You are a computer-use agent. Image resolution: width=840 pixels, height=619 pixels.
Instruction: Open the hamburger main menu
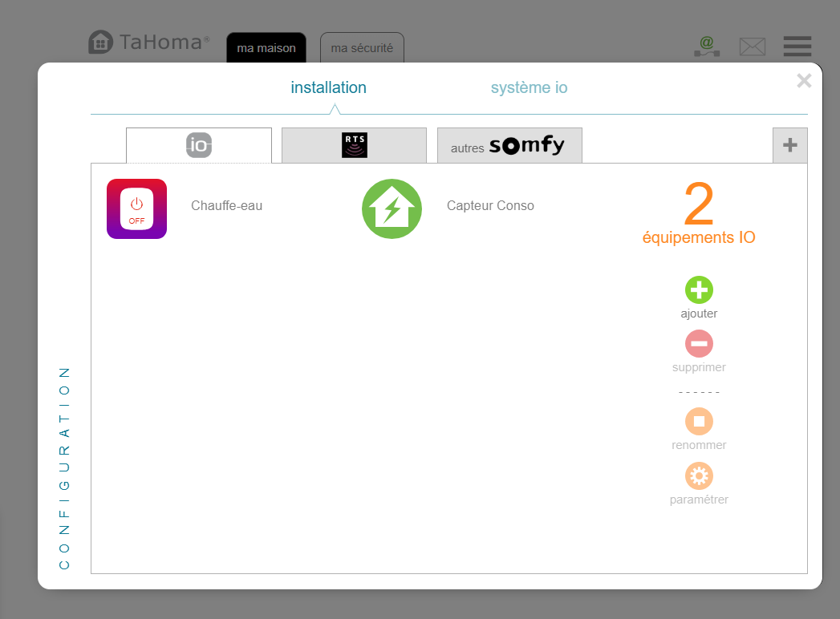point(797,46)
